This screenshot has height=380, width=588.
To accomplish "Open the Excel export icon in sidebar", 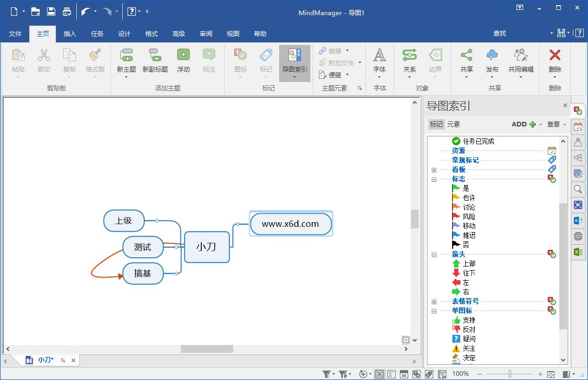I will pyautogui.click(x=578, y=252).
